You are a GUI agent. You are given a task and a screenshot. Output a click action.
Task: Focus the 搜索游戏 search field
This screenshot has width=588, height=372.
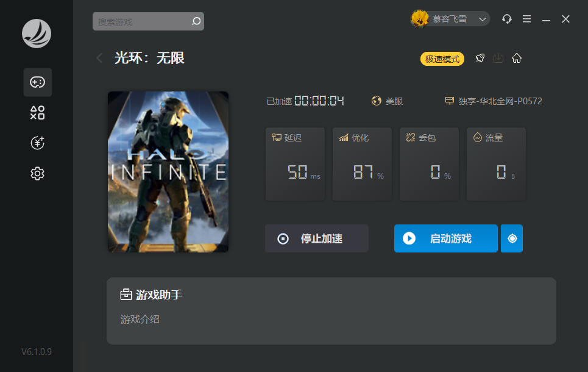pos(148,21)
